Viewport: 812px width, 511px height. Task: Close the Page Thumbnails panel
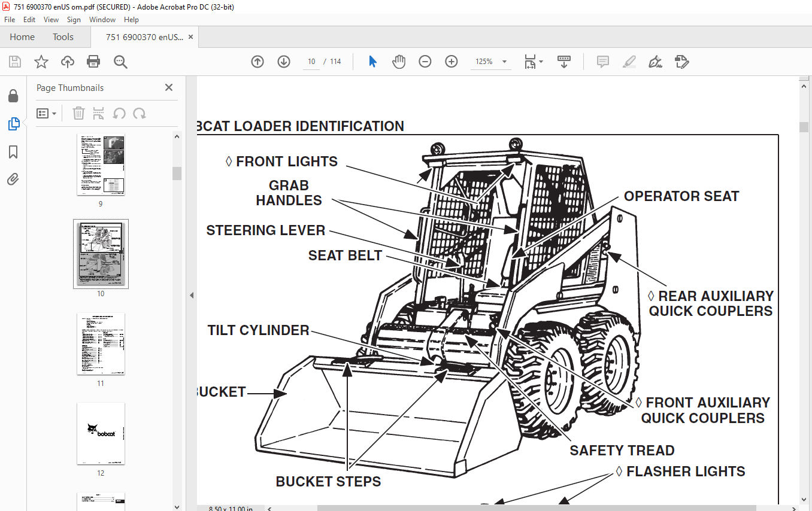[169, 87]
